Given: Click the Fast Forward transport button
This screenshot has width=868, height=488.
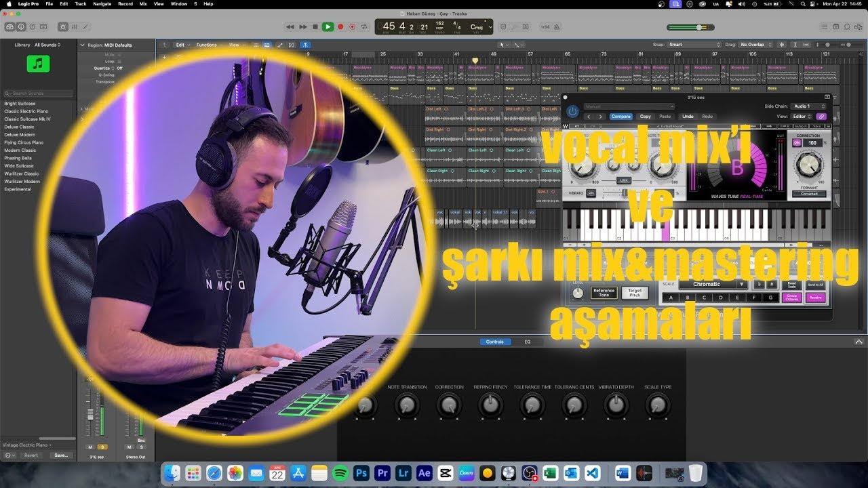Looking at the screenshot, I should click(303, 27).
